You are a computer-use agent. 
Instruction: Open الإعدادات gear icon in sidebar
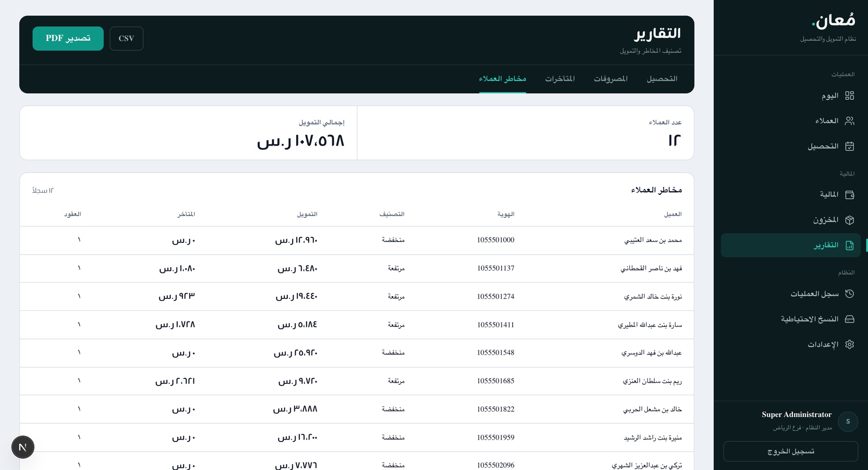coord(849,344)
